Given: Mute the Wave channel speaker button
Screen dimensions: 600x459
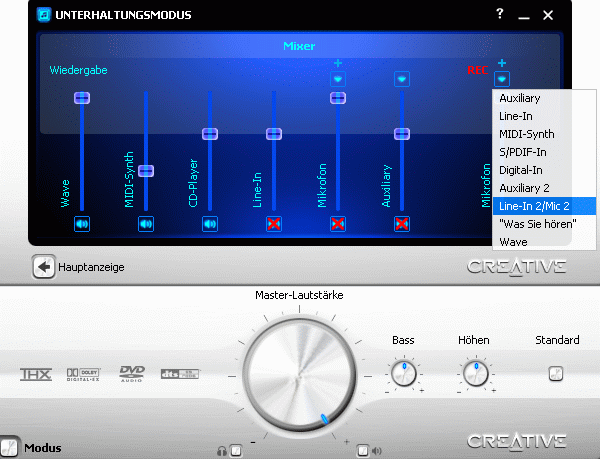Looking at the screenshot, I should (82, 224).
